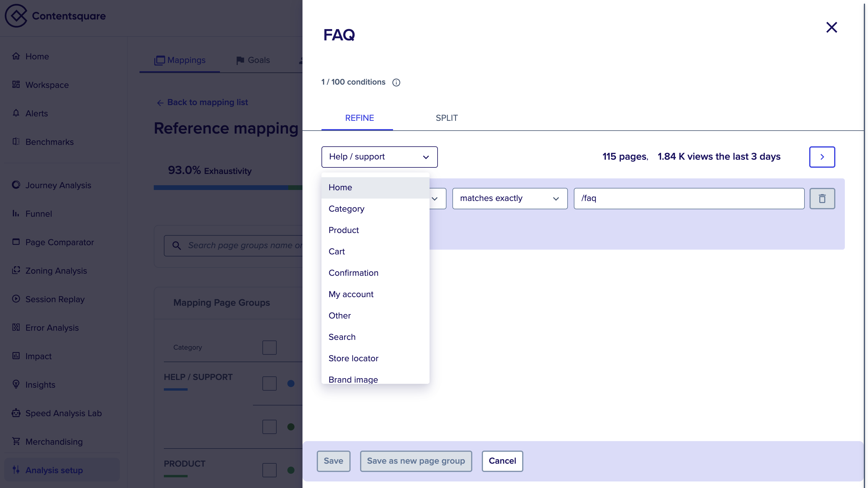The image size is (868, 488).
Task: Click the Exhaustivity progress bar
Action: coord(228,188)
